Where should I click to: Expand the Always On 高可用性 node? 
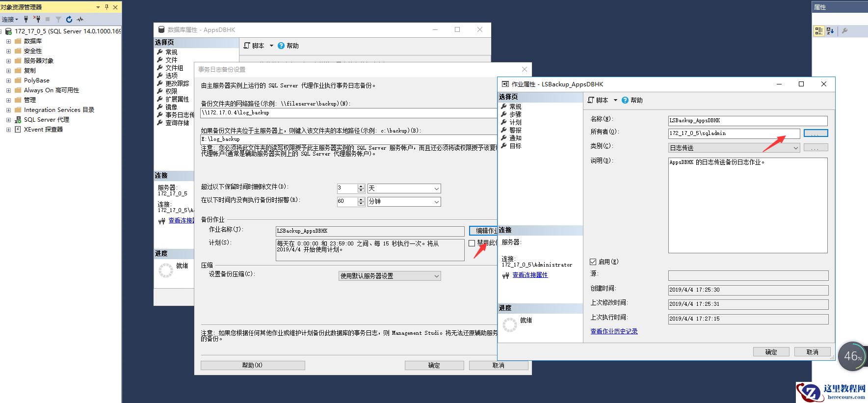point(8,90)
